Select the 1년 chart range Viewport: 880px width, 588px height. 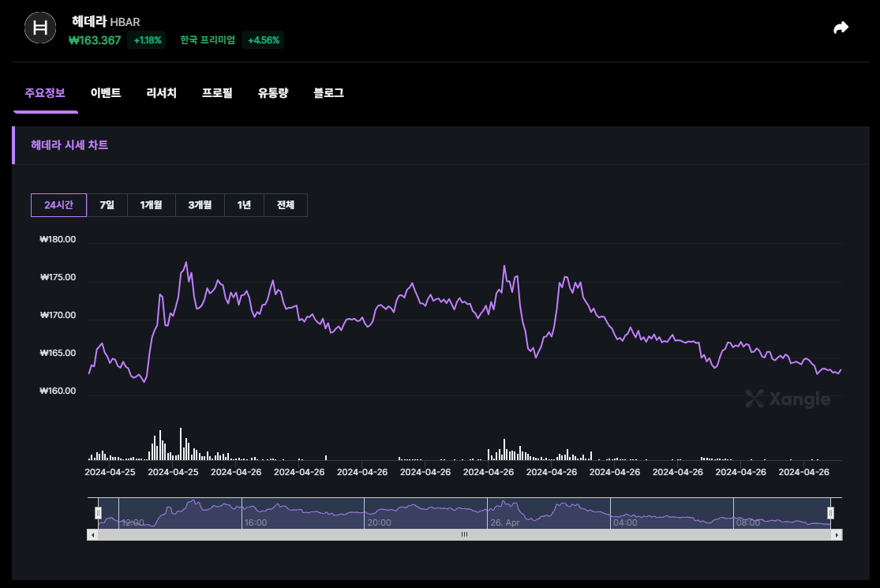[x=244, y=204]
